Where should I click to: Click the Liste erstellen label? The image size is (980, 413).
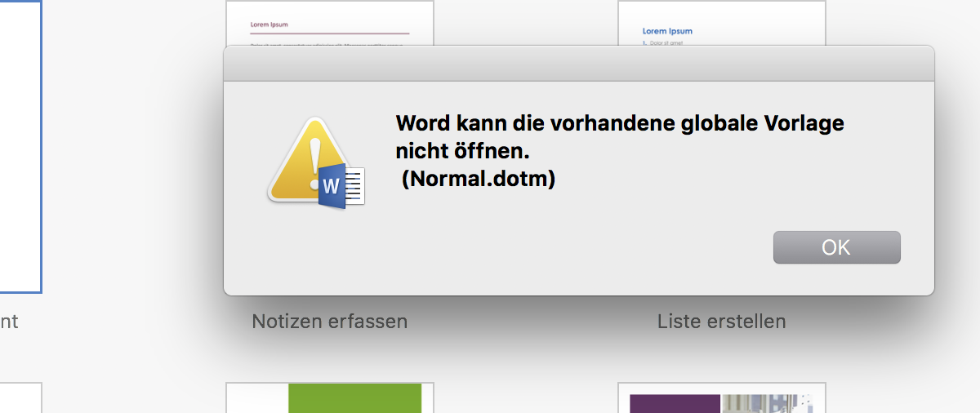point(722,322)
